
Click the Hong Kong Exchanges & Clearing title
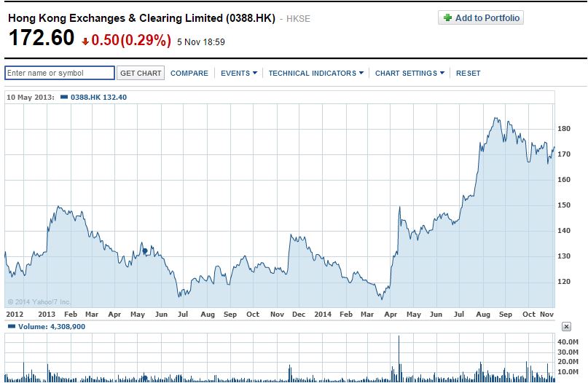coord(141,18)
